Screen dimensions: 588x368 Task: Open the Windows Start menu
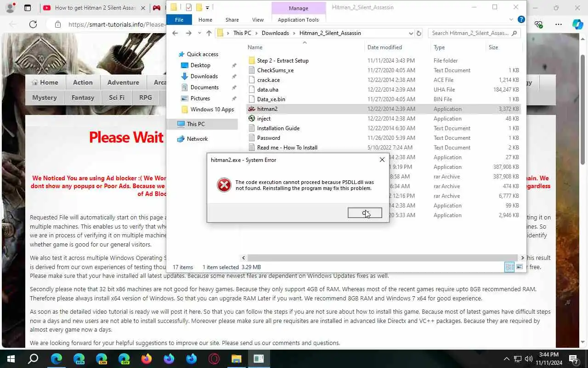click(x=11, y=359)
